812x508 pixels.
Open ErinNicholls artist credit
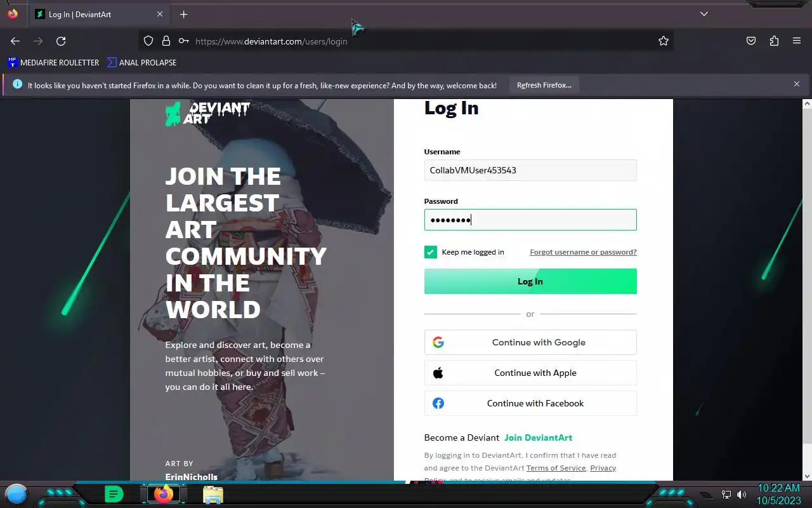pyautogui.click(x=191, y=476)
